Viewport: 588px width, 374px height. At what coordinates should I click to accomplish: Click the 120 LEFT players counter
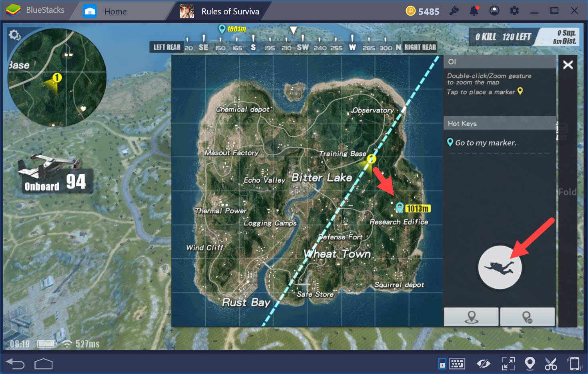[x=517, y=37]
